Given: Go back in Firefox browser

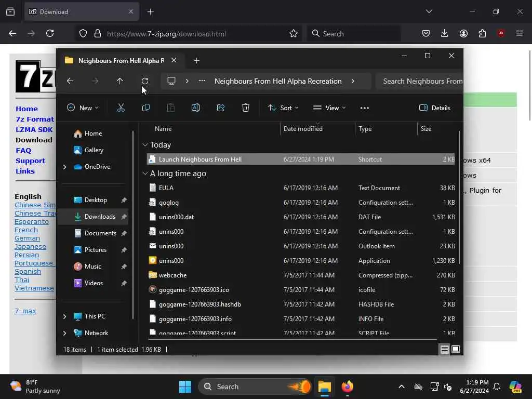Looking at the screenshot, I should (12, 33).
